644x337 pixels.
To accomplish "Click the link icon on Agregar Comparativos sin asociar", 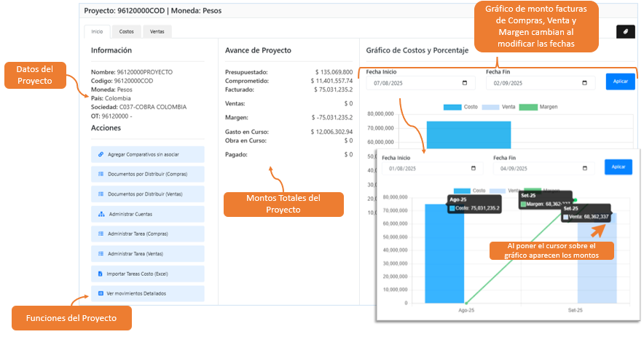I will [x=101, y=155].
